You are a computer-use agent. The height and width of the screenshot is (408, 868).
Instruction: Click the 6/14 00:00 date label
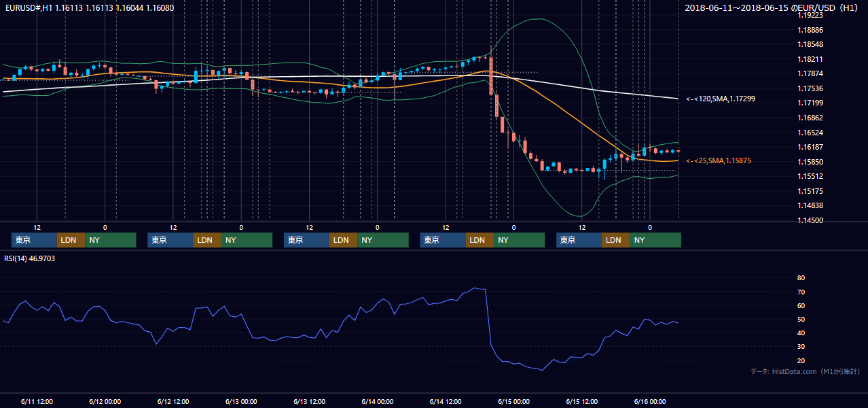click(x=378, y=402)
